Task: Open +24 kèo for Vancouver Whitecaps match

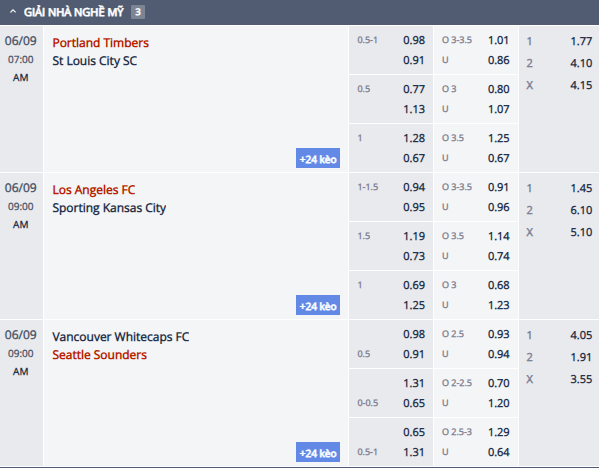Action: tap(318, 452)
